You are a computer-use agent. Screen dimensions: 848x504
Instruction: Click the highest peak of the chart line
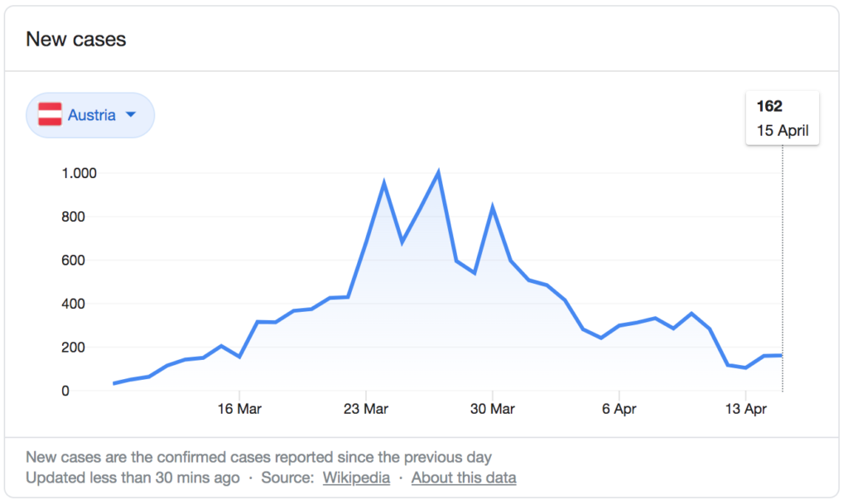click(438, 172)
